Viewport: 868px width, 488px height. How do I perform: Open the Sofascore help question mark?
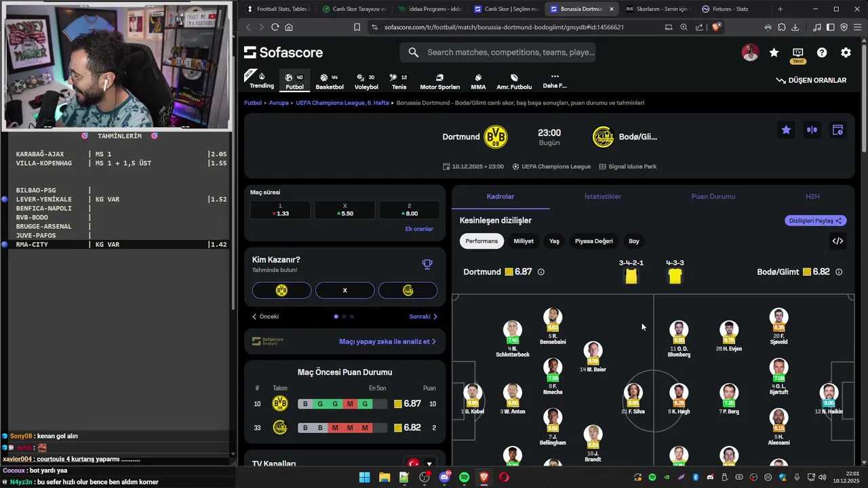tap(822, 52)
